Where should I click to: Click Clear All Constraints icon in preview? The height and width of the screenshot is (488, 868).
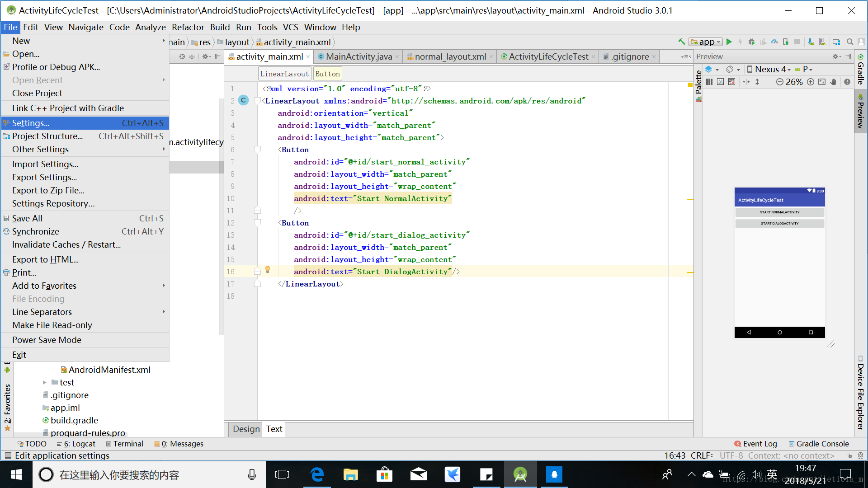click(732, 82)
